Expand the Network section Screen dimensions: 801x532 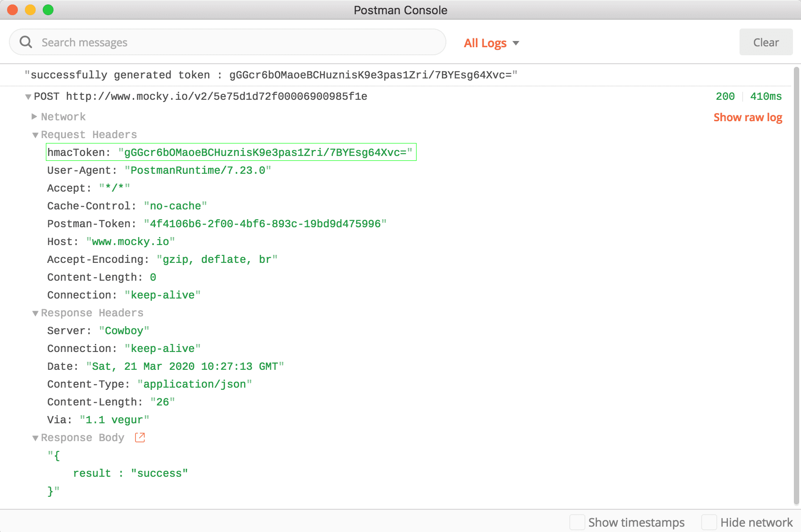[35, 116]
